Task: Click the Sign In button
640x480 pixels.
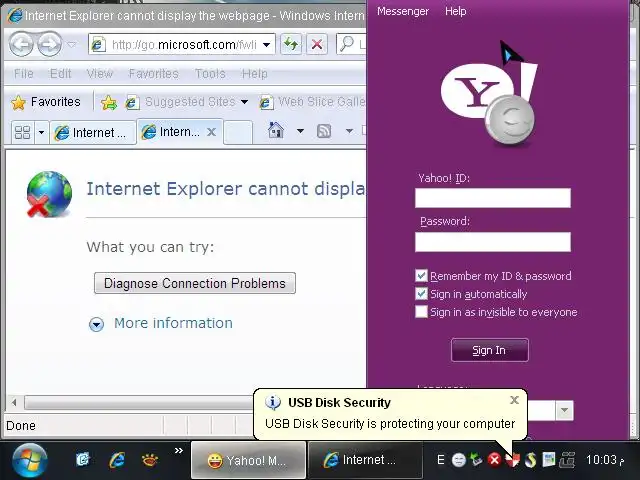Action: (x=489, y=350)
